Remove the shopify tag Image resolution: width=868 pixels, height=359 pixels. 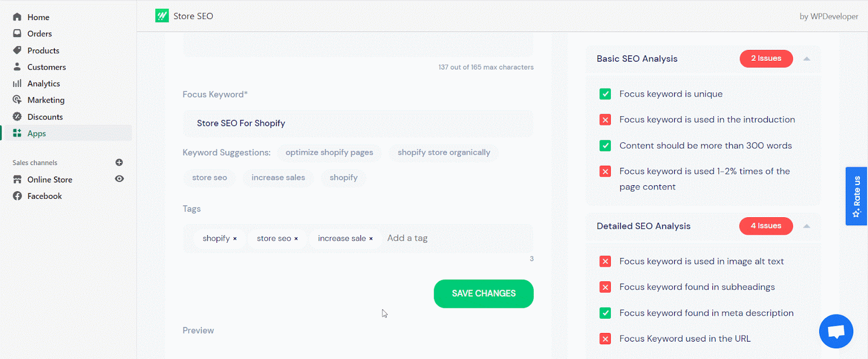pos(235,238)
